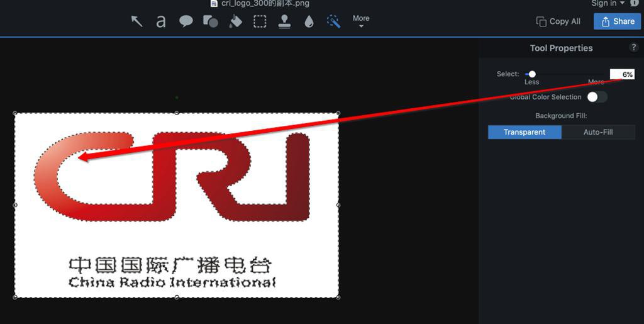Click the cri_logo_300 file title

pyautogui.click(x=265, y=4)
